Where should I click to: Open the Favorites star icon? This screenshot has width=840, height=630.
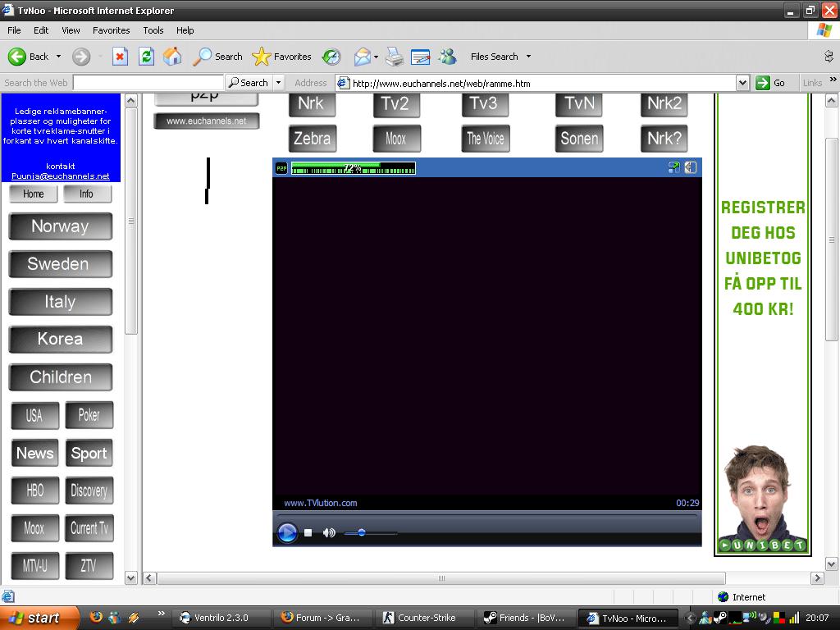pos(262,57)
